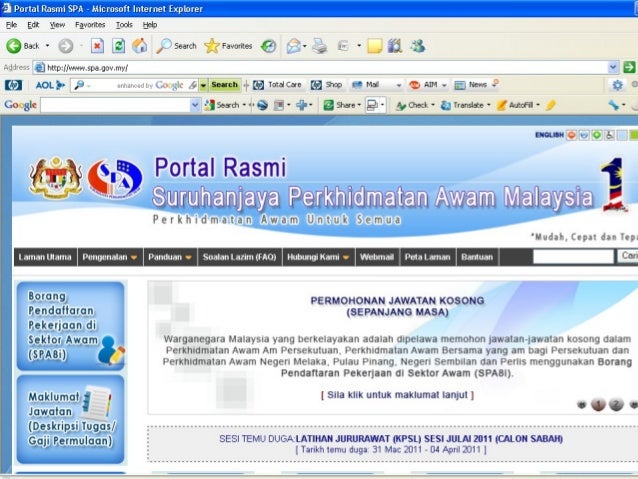Expand the Back button history dropdown
Viewport: 638px width, 479px height.
pos(47,46)
